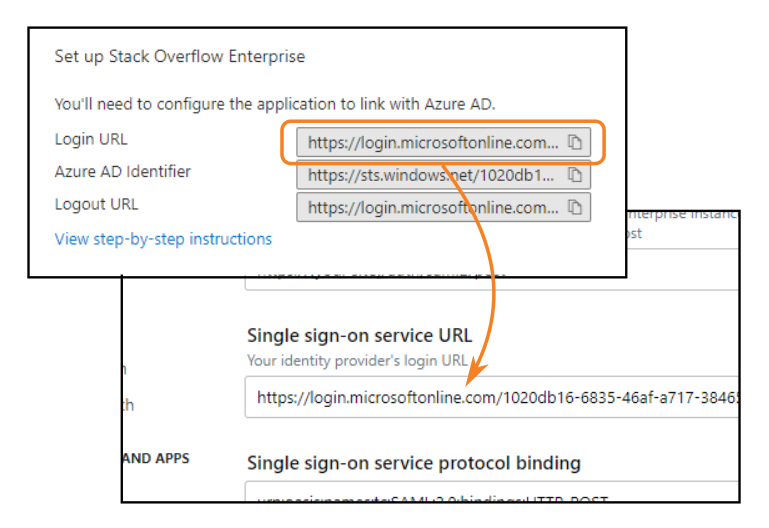The width and height of the screenshot is (769, 528).
Task: Open the View step-by-step instructions link
Action: [163, 239]
